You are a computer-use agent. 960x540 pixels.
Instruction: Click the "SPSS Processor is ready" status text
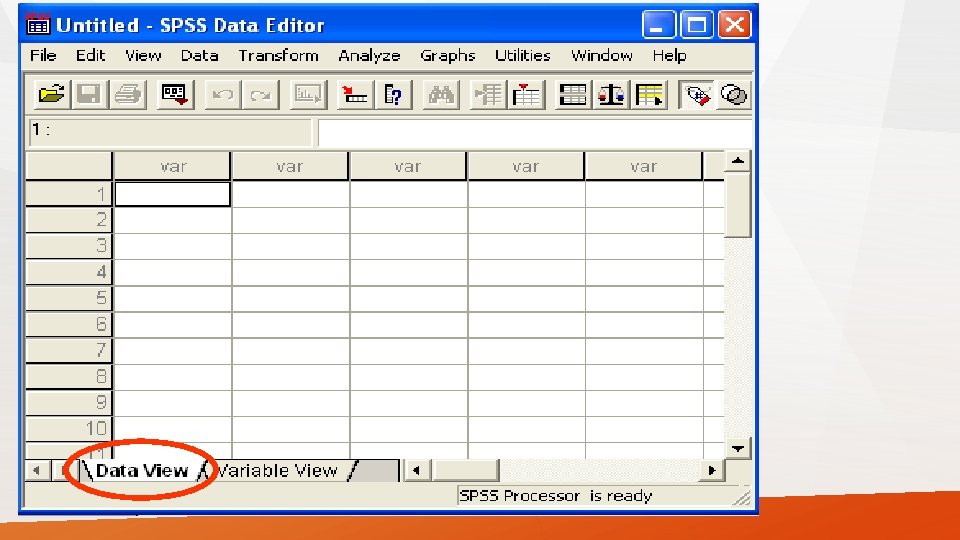[x=556, y=496]
